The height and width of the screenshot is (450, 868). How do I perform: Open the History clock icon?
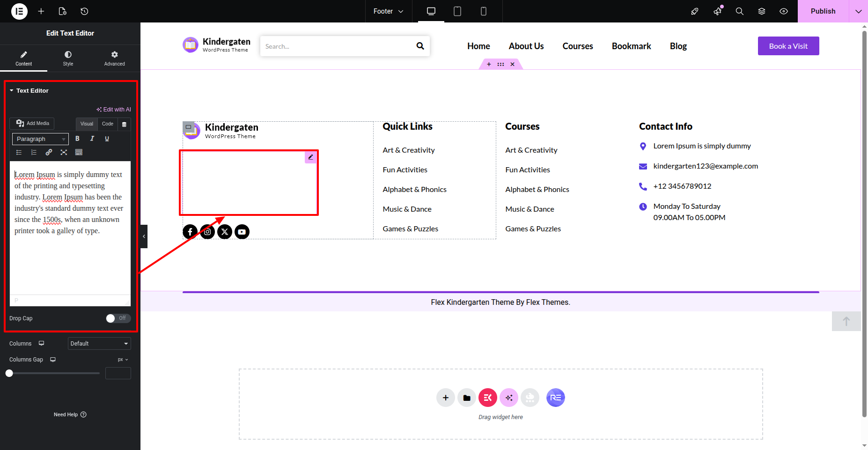click(84, 11)
